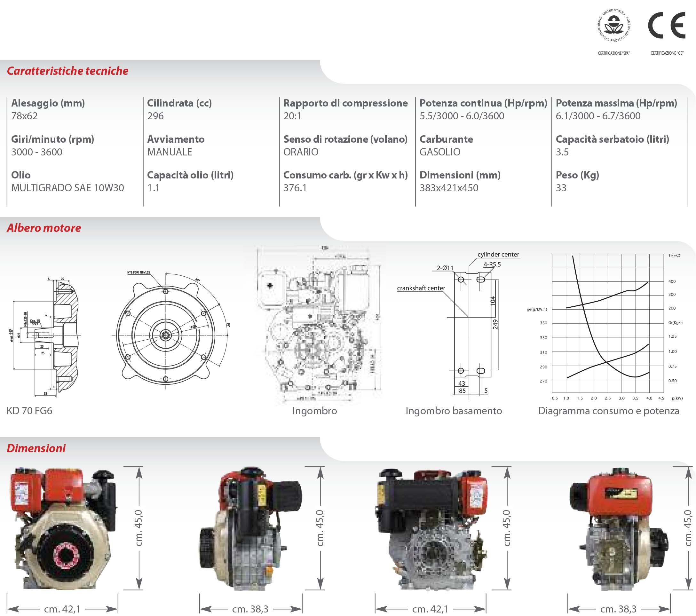Click the 'Rapporto di compressione' label
The height and width of the screenshot is (616, 696).
(346, 103)
